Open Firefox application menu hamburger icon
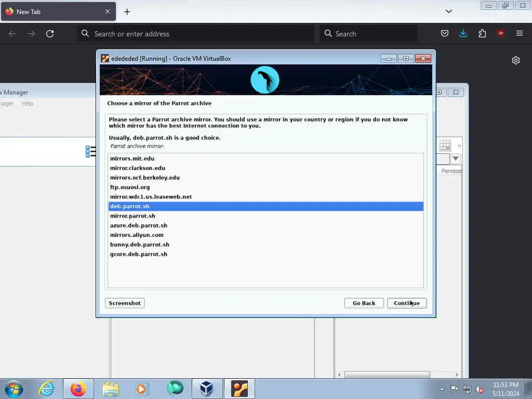The width and height of the screenshot is (532, 399). click(x=519, y=33)
